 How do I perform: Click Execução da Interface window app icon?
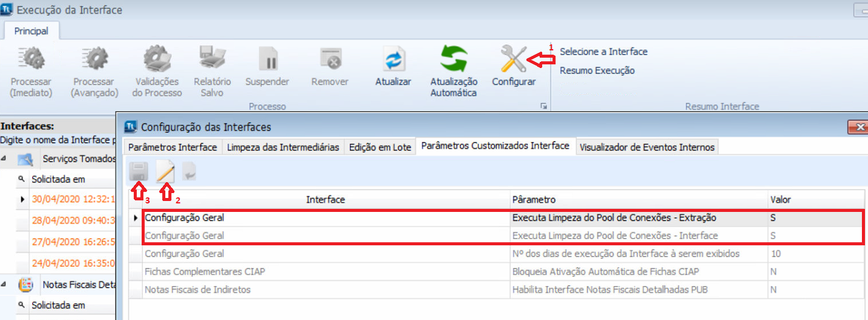point(7,10)
